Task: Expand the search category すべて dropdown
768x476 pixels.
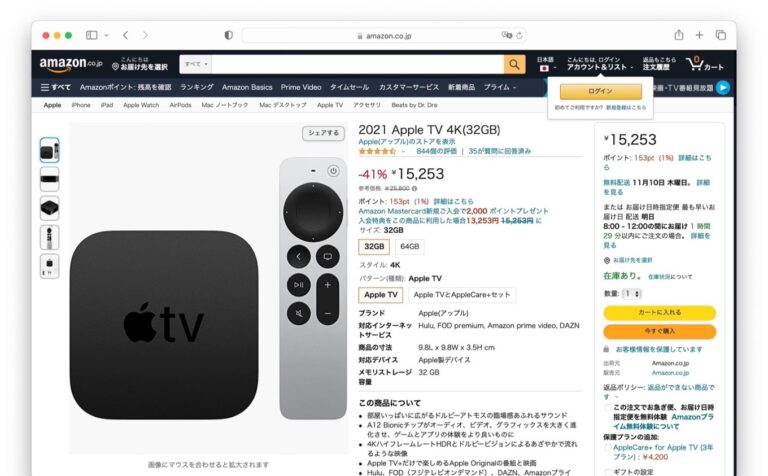Action: (196, 64)
